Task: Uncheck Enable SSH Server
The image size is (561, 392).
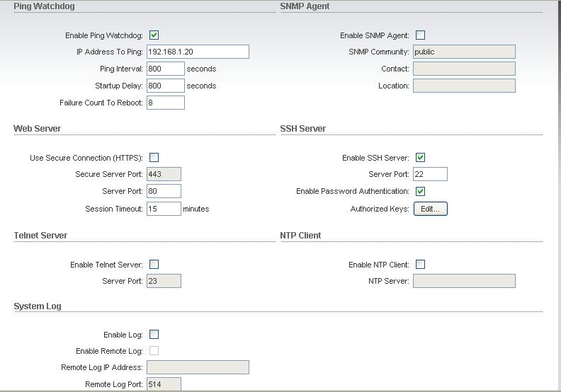Action: (421, 158)
